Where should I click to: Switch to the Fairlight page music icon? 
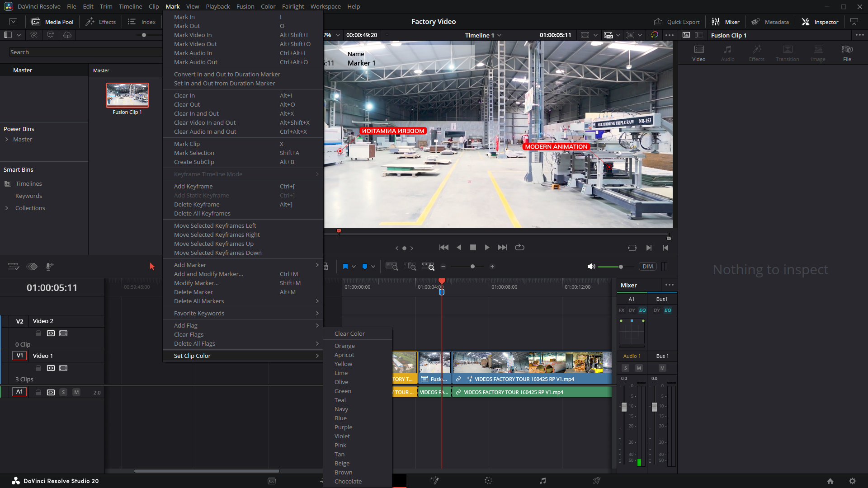pyautogui.click(x=542, y=481)
